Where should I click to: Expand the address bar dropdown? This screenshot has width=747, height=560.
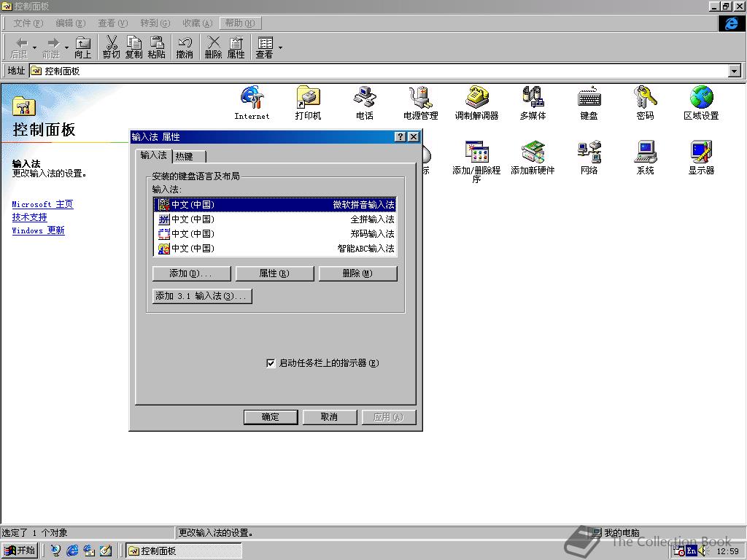(x=734, y=71)
